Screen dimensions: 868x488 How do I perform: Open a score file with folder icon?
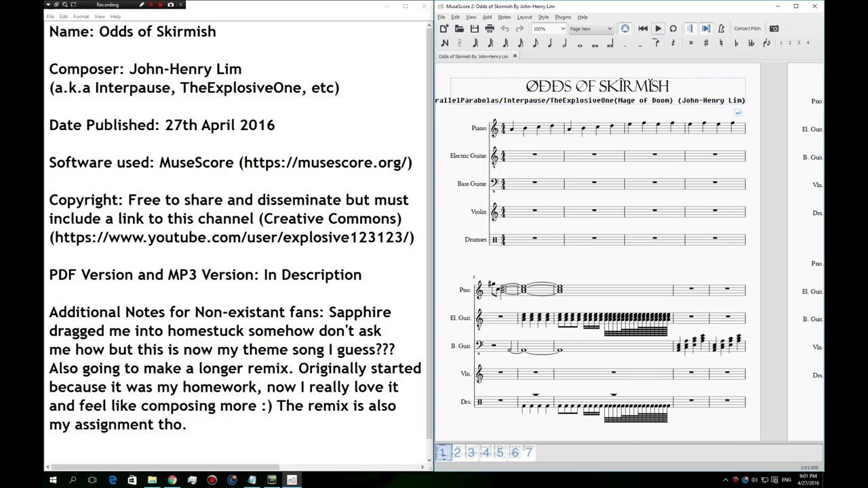point(459,28)
